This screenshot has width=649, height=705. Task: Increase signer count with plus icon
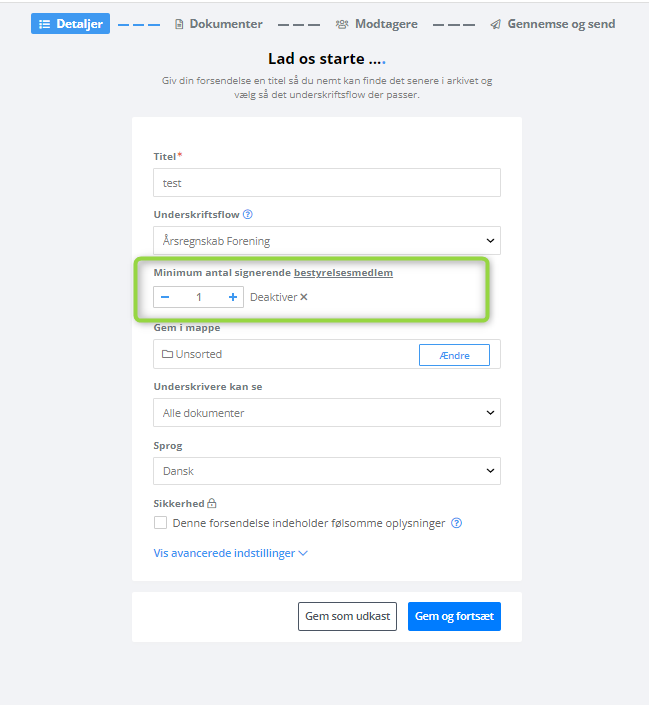(233, 297)
